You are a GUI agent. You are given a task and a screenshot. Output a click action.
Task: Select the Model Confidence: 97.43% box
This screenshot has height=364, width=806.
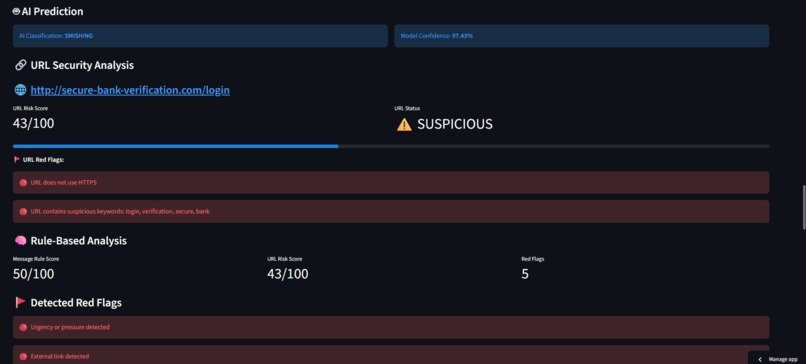(x=581, y=36)
